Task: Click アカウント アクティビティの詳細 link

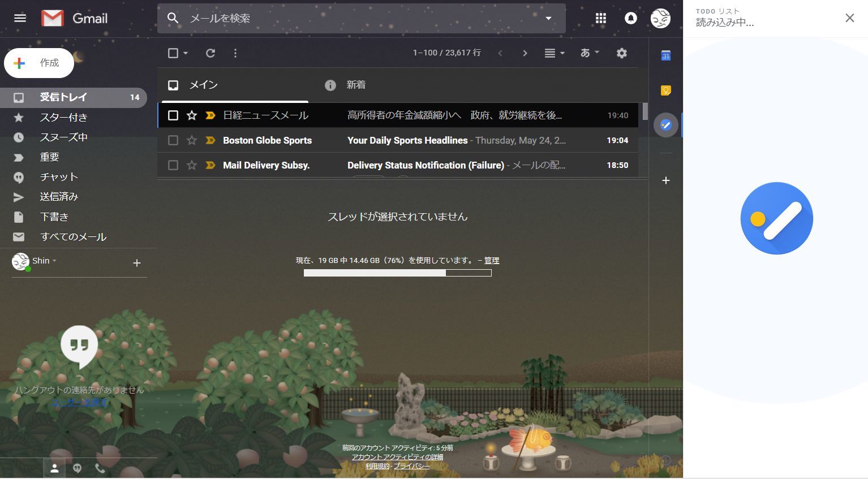Action: [397, 457]
